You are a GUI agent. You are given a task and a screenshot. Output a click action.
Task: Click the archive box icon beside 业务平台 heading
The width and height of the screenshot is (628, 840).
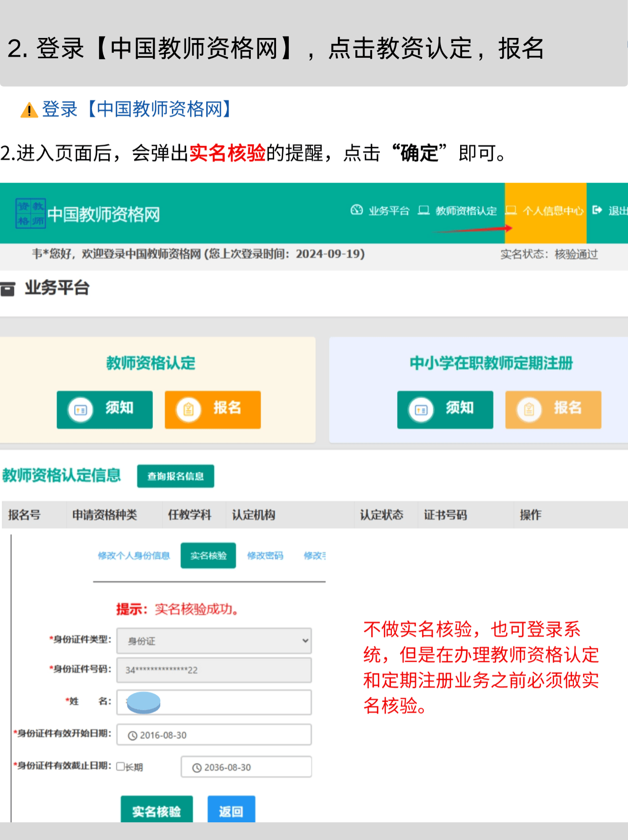(x=8, y=289)
